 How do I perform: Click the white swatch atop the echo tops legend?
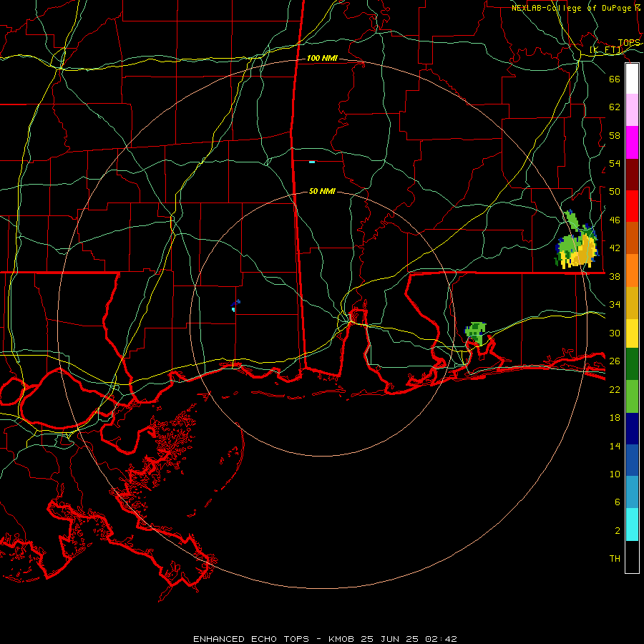pyautogui.click(x=632, y=79)
